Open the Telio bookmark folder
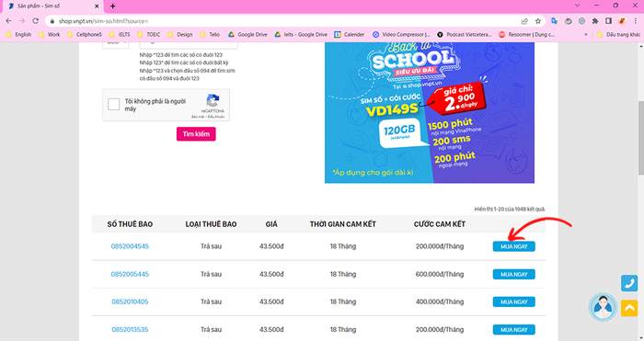644x341 pixels. tap(210, 35)
